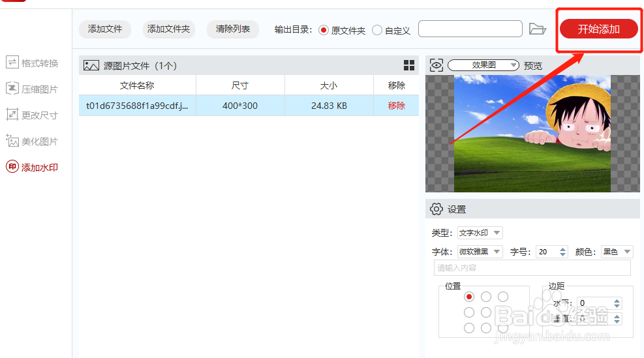Click the 移除 column header
This screenshot has height=358, width=644.
[396, 85]
